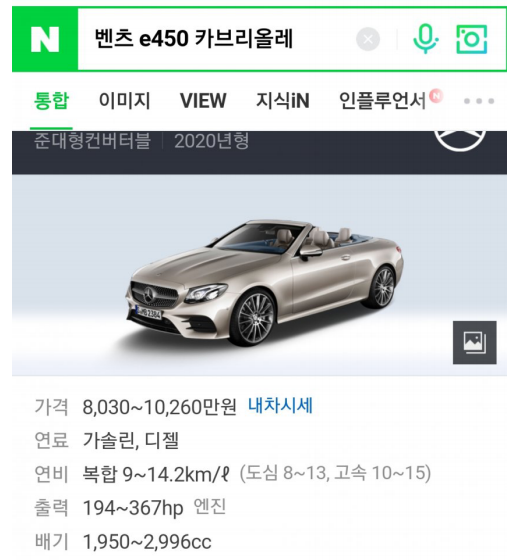The image size is (518, 560).
Task: Click the 엔진 label next to horsepower
Action: [x=210, y=506]
